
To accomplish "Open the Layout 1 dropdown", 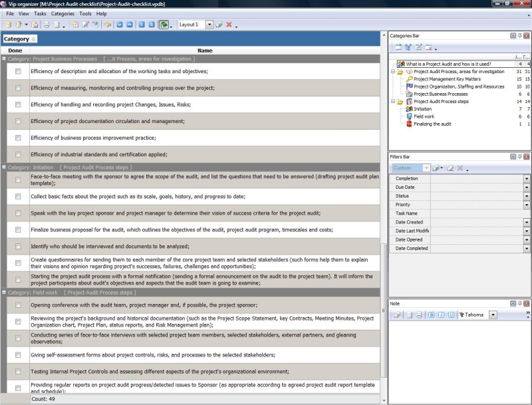I will click(x=209, y=25).
